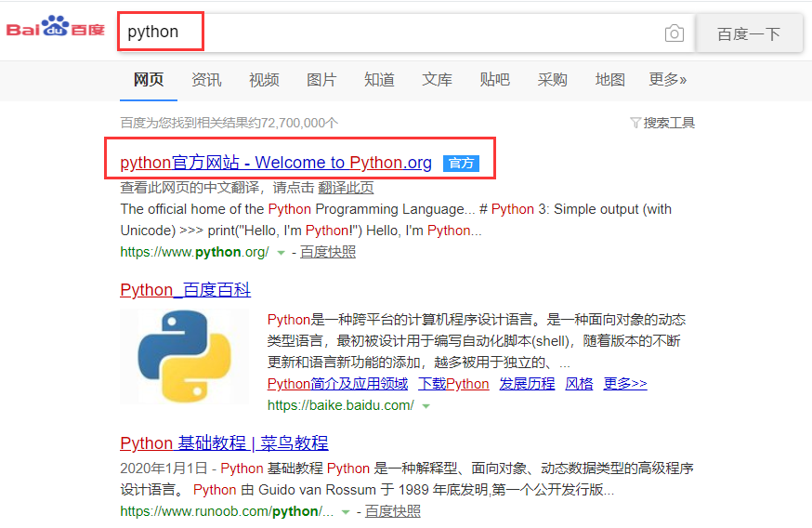Click the Python logo thumbnail

pos(184,356)
